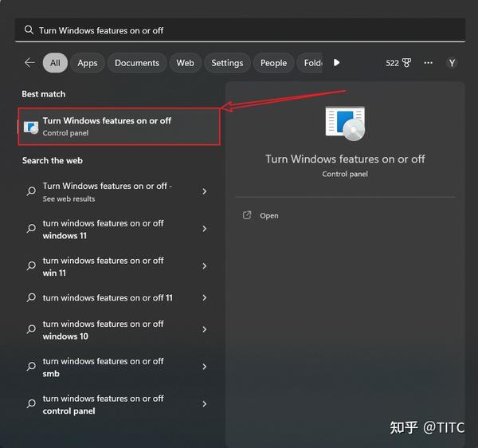Open the three-dot more options menu
Screen dimensions: 478x448
click(x=429, y=63)
